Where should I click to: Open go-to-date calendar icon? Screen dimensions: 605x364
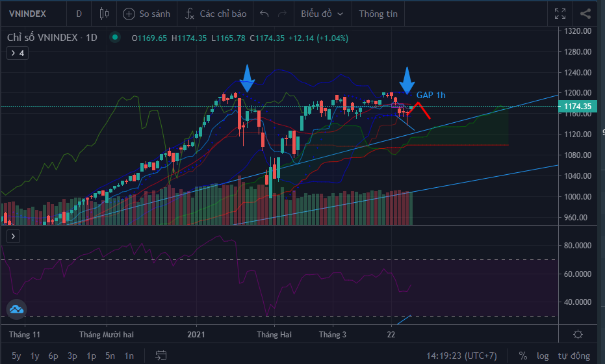click(161, 356)
